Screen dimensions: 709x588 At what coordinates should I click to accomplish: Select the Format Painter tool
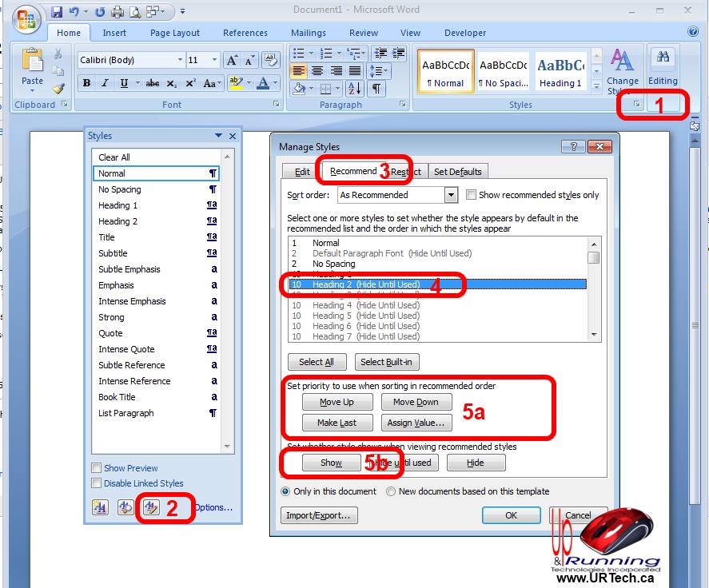click(x=57, y=86)
